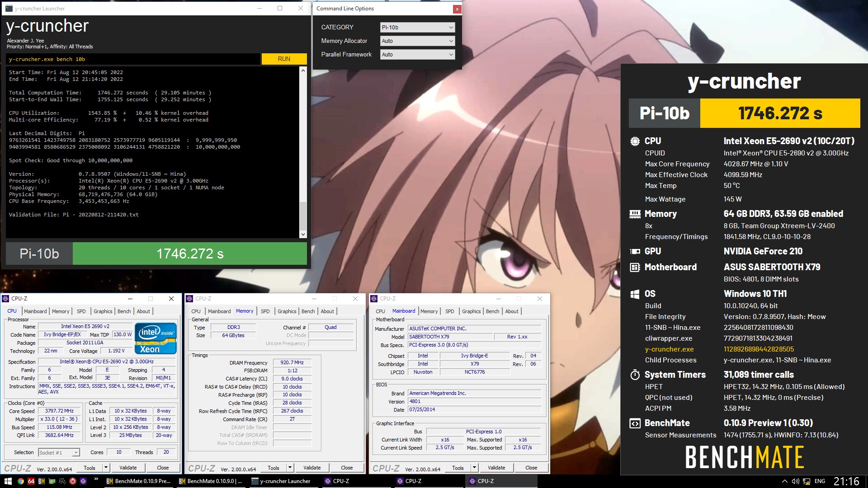
Task: Click the sparkle dots quick-launch icon
Action: 62,481
